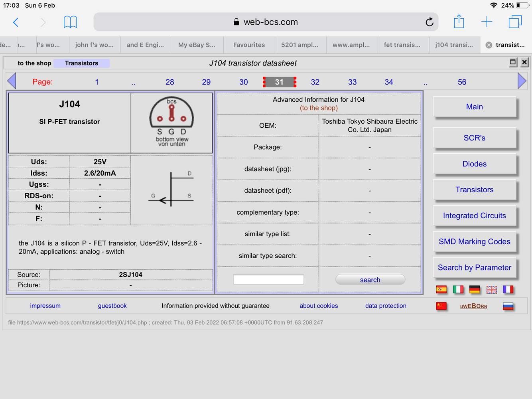Go to previous page with left purple arrow
Image resolution: width=532 pixels, height=399 pixels.
point(12,81)
